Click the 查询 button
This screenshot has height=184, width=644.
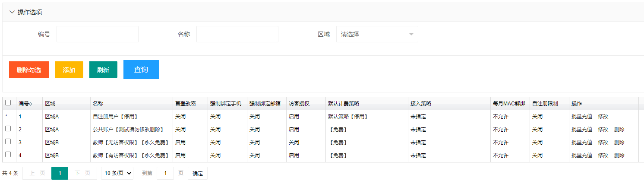pyautogui.click(x=141, y=70)
